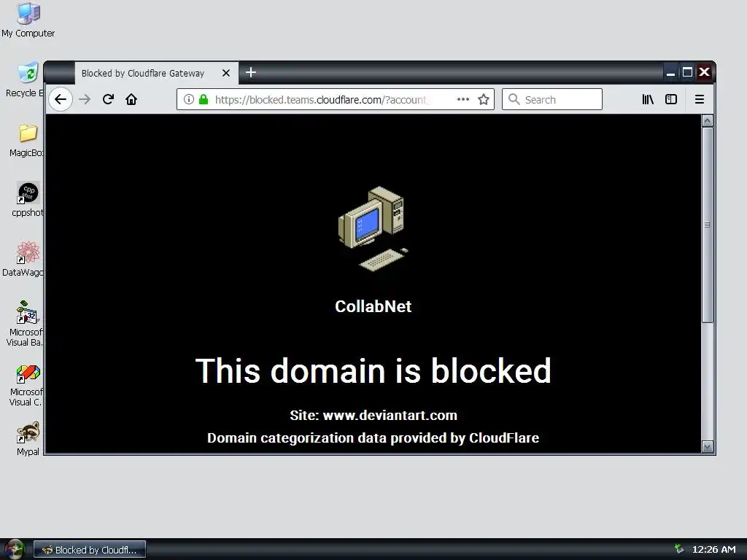The height and width of the screenshot is (560, 747).
Task: Open the Library bookshelf icon
Action: pos(648,99)
